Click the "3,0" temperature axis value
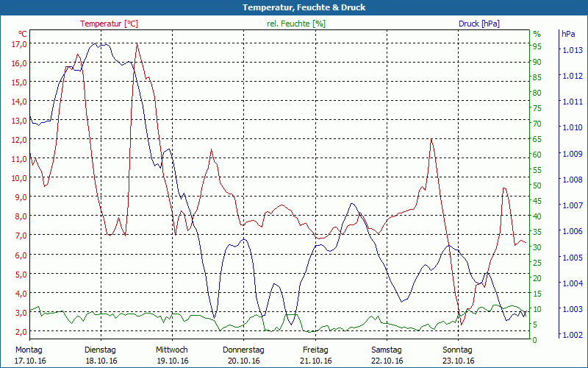 point(19,313)
